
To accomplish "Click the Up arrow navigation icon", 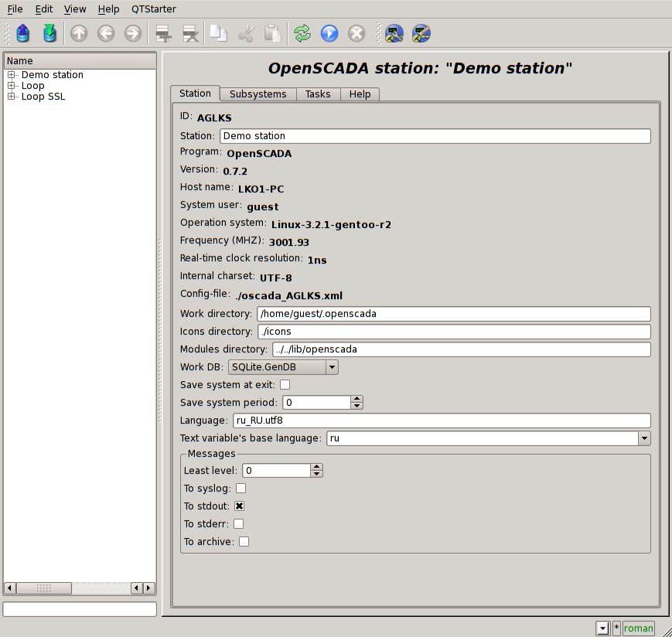I will click(x=79, y=33).
